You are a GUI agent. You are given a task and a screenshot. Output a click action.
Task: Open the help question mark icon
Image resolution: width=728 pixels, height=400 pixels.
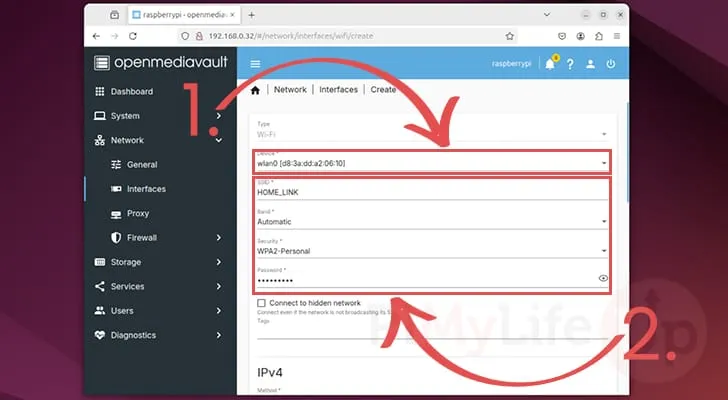[570, 64]
